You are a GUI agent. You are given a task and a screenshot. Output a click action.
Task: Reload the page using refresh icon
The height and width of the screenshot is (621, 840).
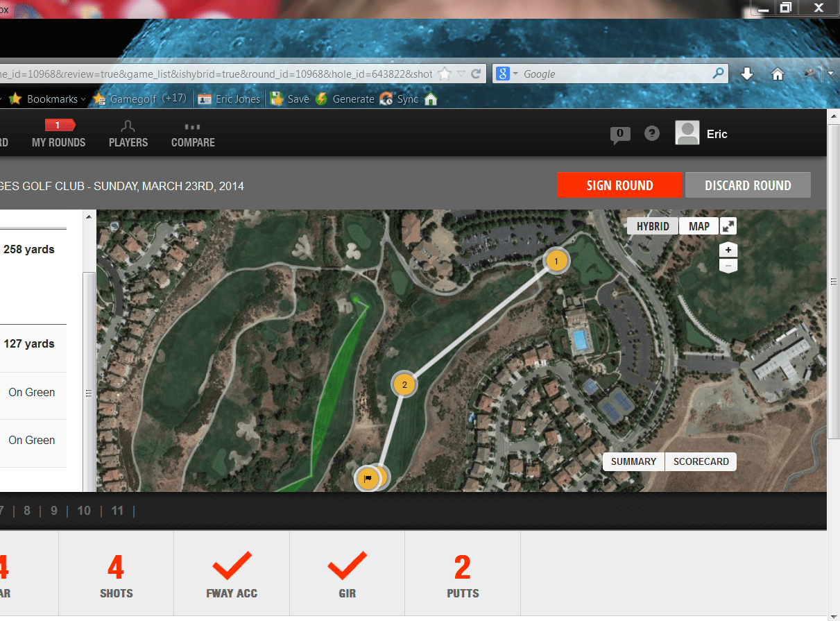click(x=476, y=74)
